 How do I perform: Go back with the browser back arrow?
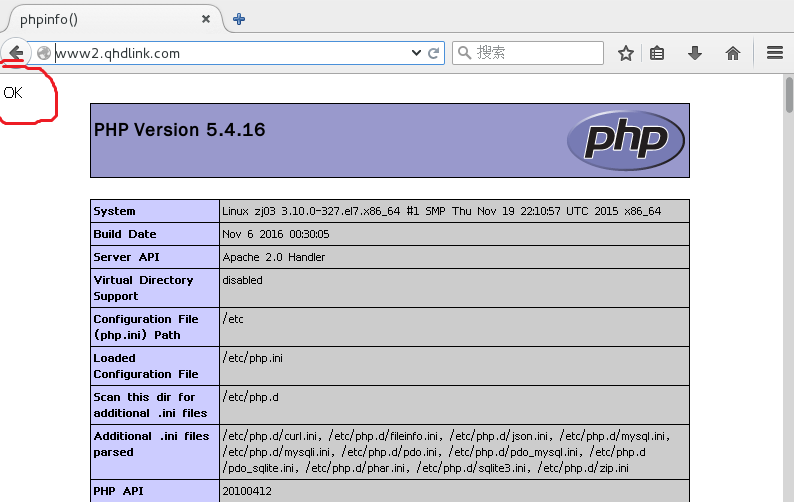(x=16, y=53)
